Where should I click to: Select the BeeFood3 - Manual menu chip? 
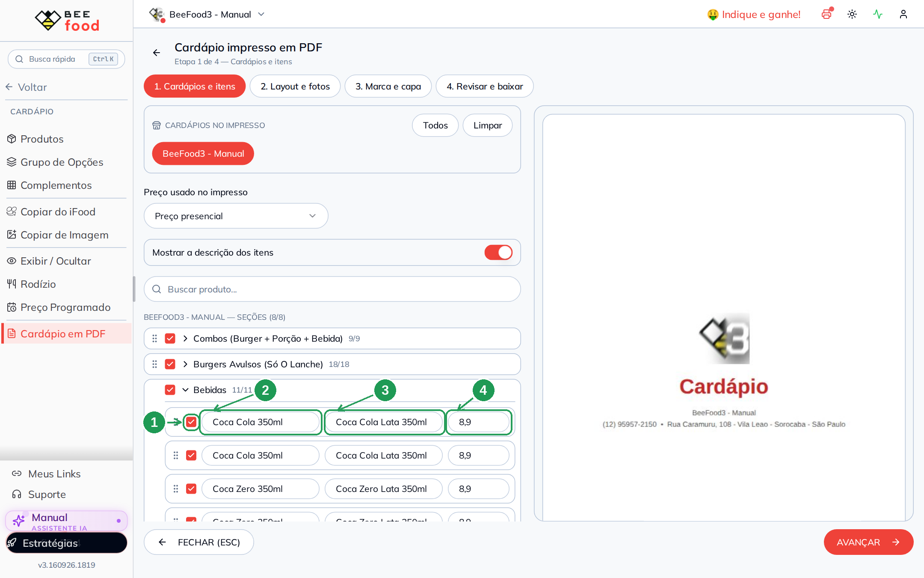pyautogui.click(x=203, y=153)
